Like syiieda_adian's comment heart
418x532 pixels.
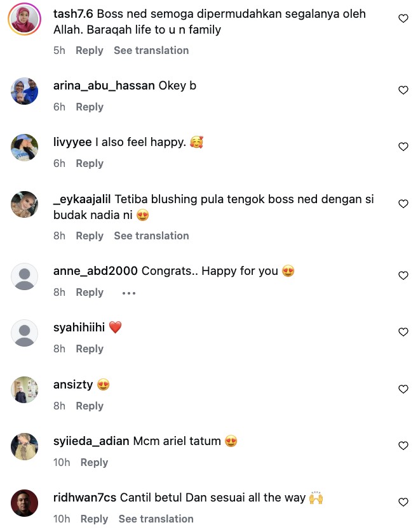(x=403, y=446)
